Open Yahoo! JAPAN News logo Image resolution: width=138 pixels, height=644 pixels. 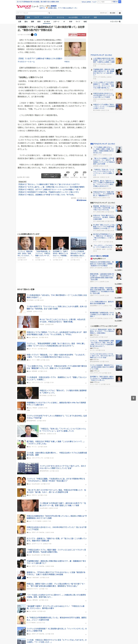point(27,7)
